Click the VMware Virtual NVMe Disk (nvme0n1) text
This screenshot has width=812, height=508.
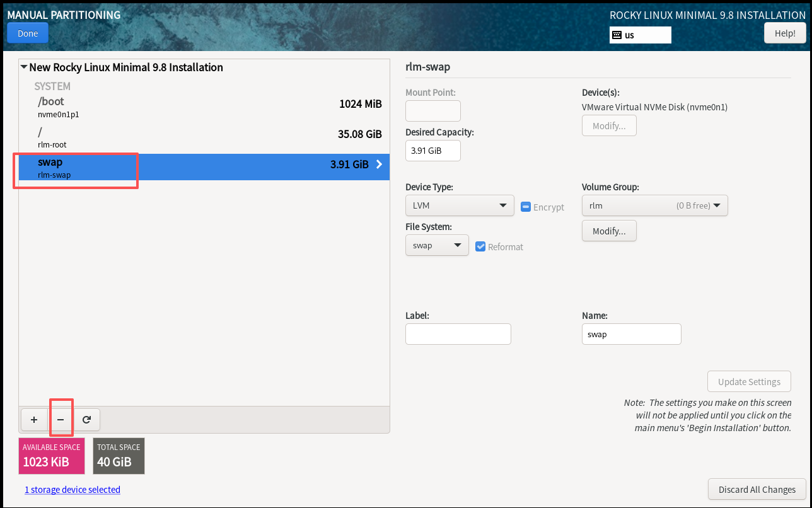tap(655, 107)
